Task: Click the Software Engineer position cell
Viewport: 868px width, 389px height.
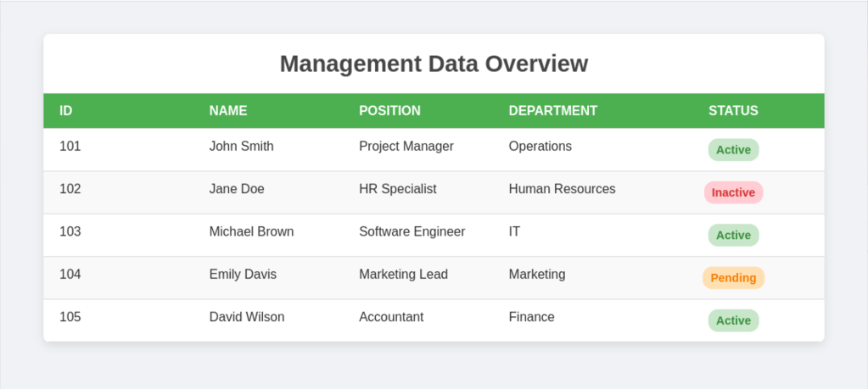Action: (x=412, y=231)
